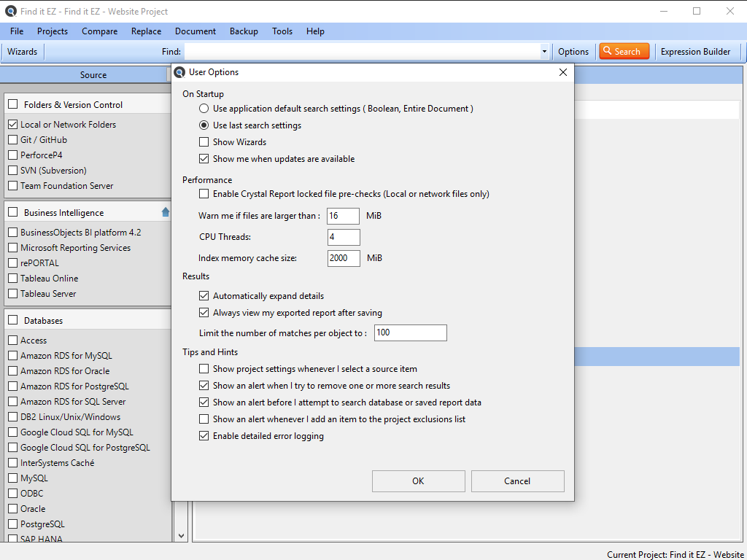Screen dimensions: 747x560
Task: Click the Find it EZ title bar icon
Action: point(9,11)
